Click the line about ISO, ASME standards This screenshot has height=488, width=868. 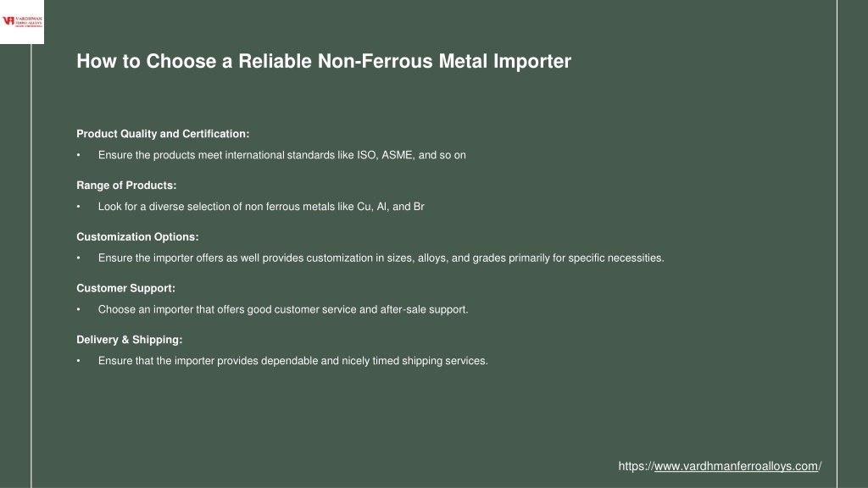pyautogui.click(x=281, y=156)
